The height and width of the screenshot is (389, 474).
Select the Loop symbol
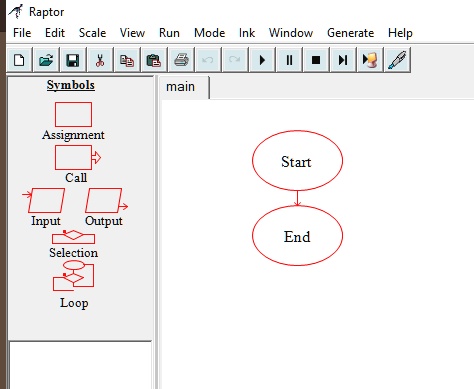click(x=74, y=276)
